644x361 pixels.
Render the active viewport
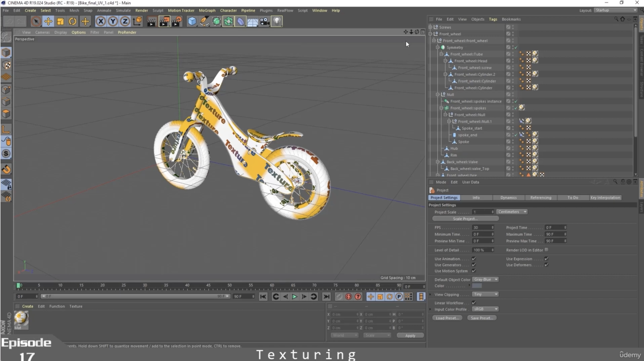pos(151,21)
